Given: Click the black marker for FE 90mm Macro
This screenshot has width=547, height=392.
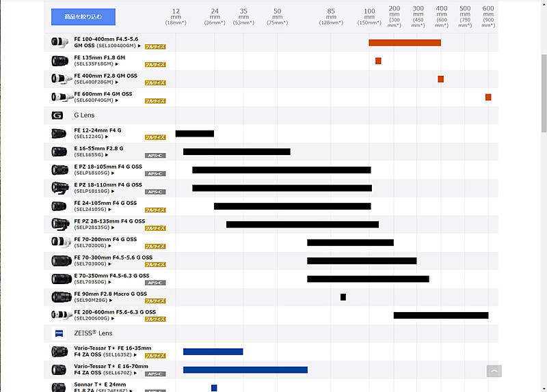Looking at the screenshot, I should [343, 297].
